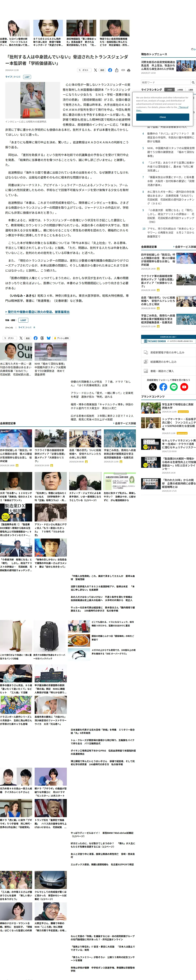Open the BTSのSUGAさん article thumbnail at top
Viewport: 196px width, 980px height.
point(48,28)
